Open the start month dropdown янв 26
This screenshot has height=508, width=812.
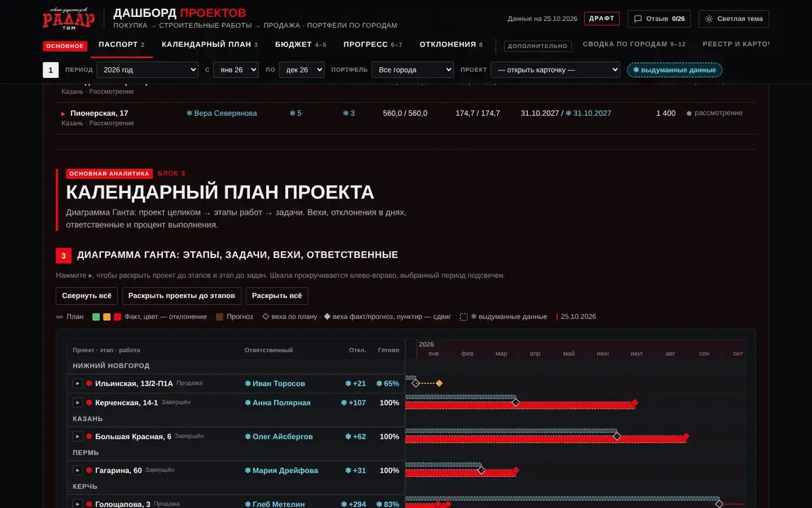click(x=235, y=70)
